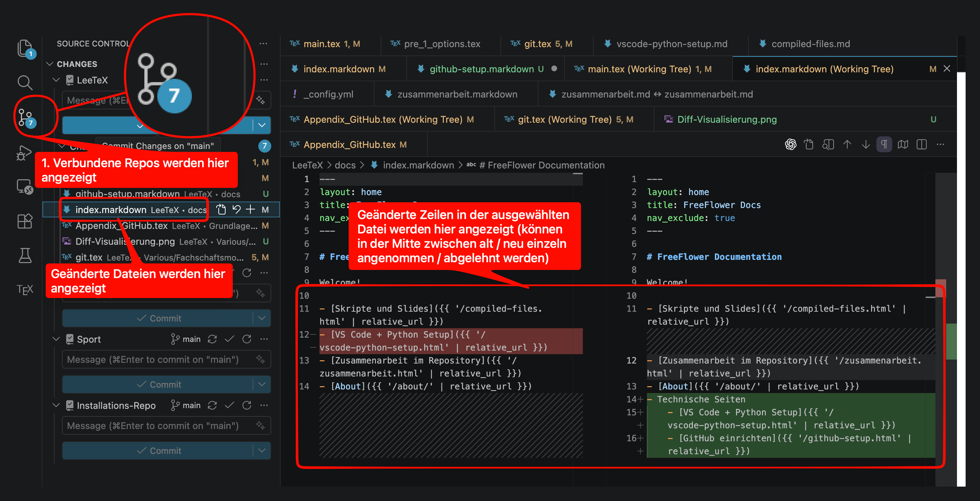
Task: Open more actions for LeeTeX repository
Action: click(x=264, y=80)
